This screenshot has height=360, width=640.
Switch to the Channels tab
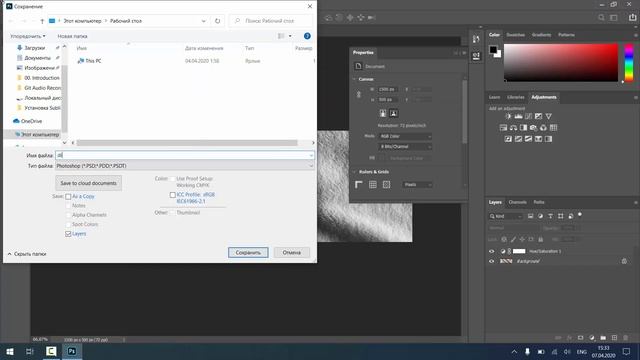(x=518, y=202)
